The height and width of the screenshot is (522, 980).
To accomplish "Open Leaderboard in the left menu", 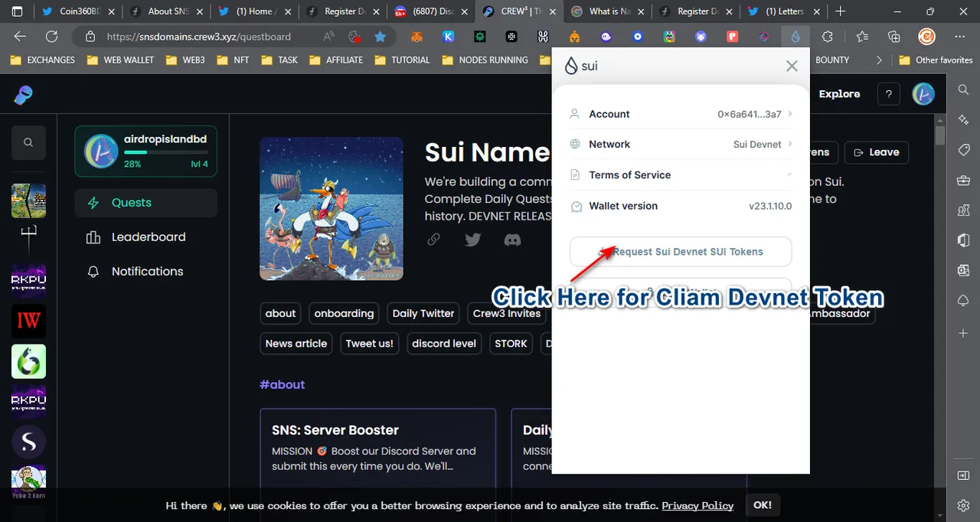I will 145,237.
